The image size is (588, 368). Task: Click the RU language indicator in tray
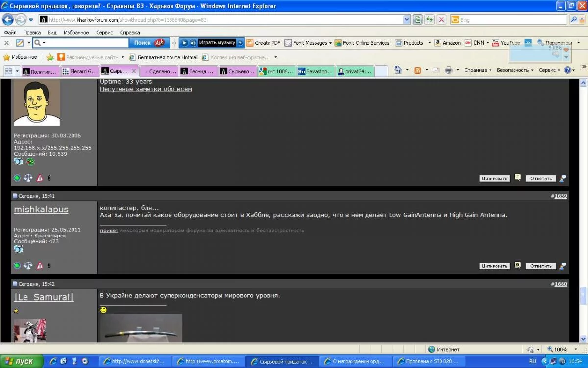533,361
